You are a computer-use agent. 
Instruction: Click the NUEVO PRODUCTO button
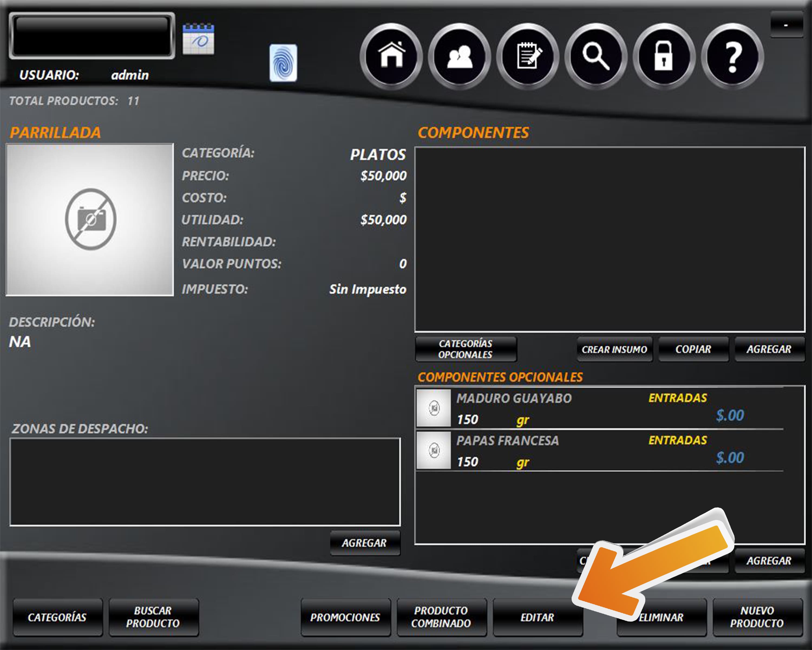tap(757, 617)
